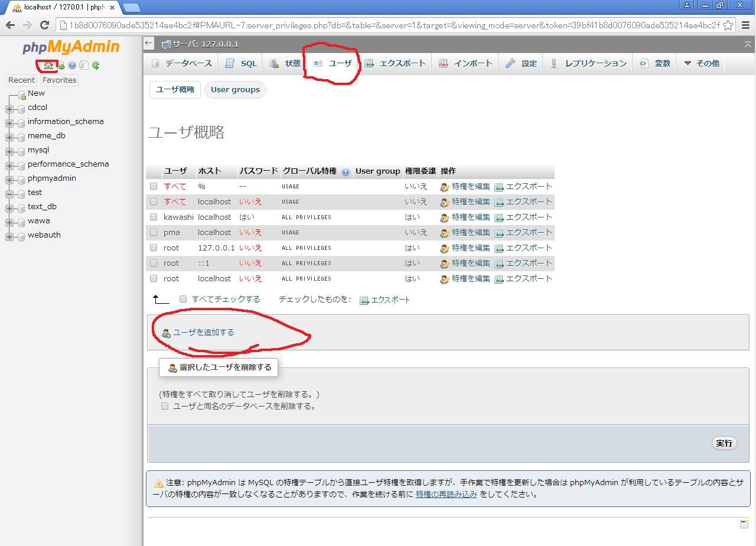Viewport: 756px width, 546px height.
Task: Click the wawa database in tree
Action: (39, 221)
